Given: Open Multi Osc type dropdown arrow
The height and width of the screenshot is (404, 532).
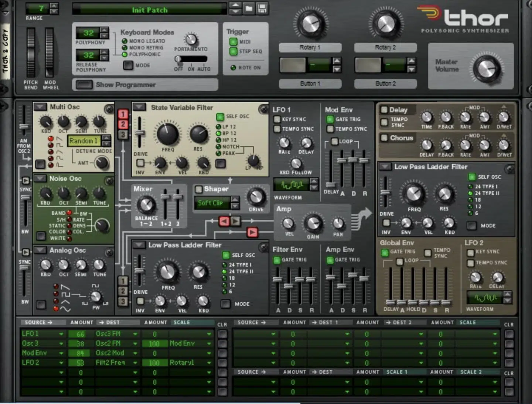Looking at the screenshot, I should coord(40,107).
